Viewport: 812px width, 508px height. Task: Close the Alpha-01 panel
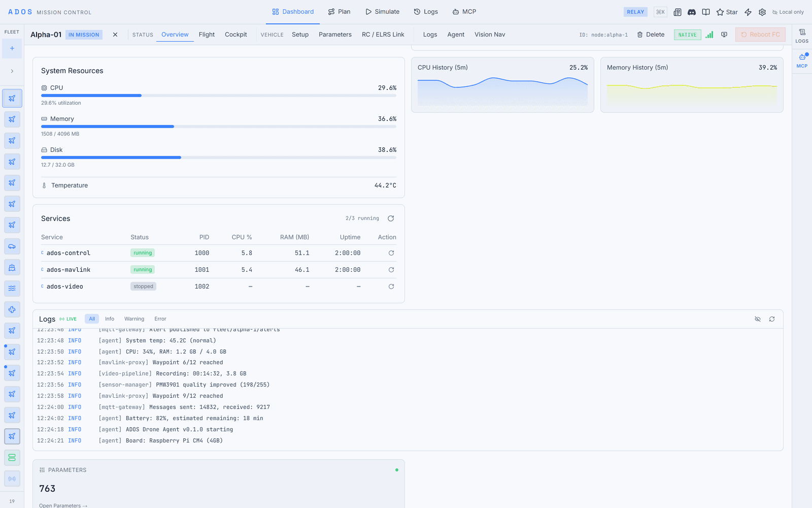pos(115,35)
